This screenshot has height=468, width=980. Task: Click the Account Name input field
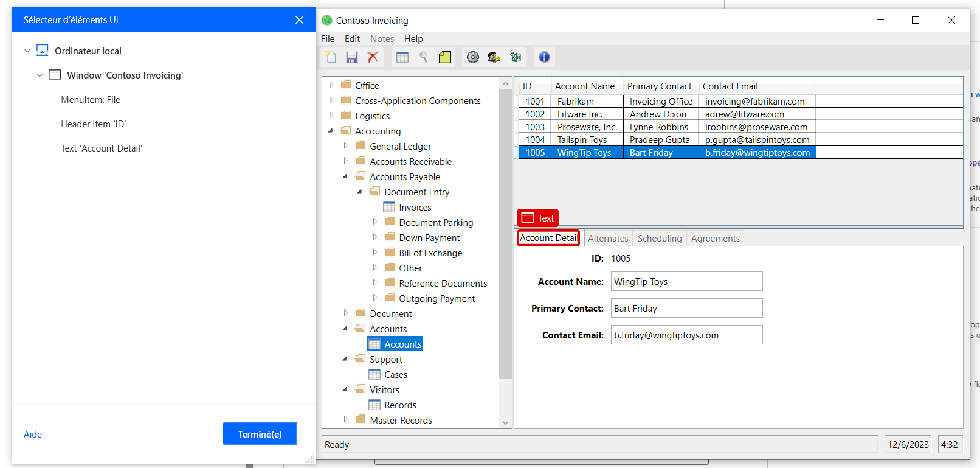click(x=686, y=281)
